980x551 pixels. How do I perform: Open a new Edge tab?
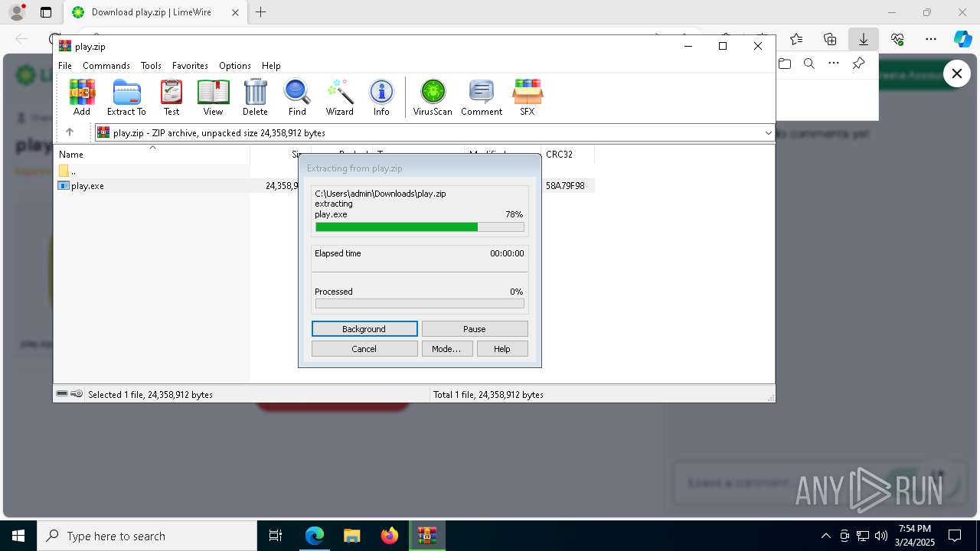click(x=261, y=12)
